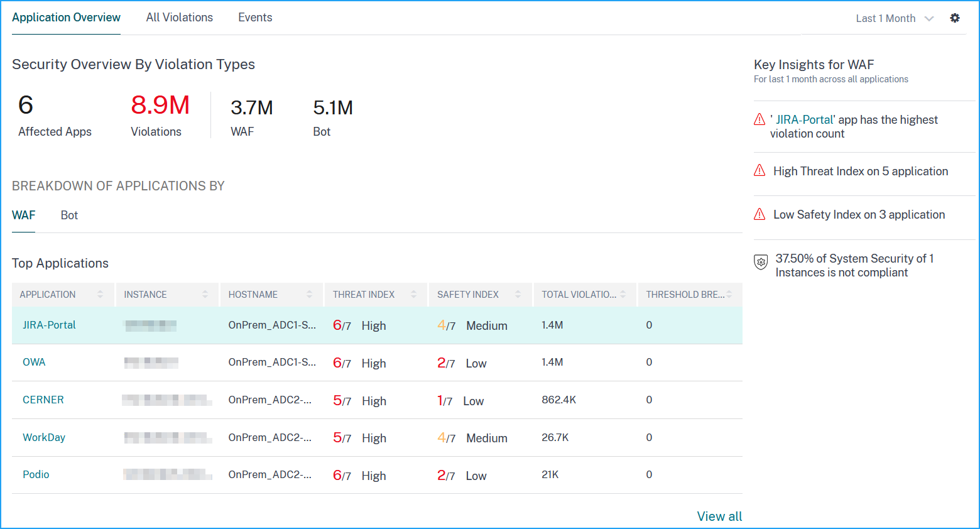Switch to the All Violations tab
The height and width of the screenshot is (529, 980).
point(180,18)
